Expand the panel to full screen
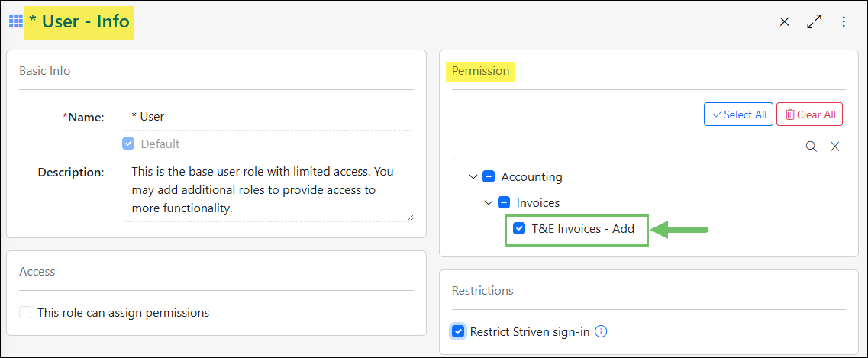This screenshot has width=868, height=358. pyautogui.click(x=814, y=21)
